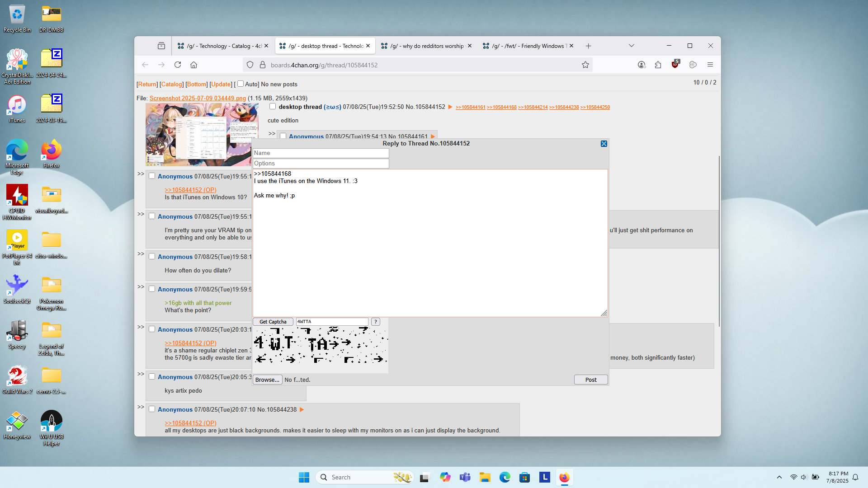Toggle the Auto update checkbox
The width and height of the screenshot is (868, 488).
tap(241, 84)
